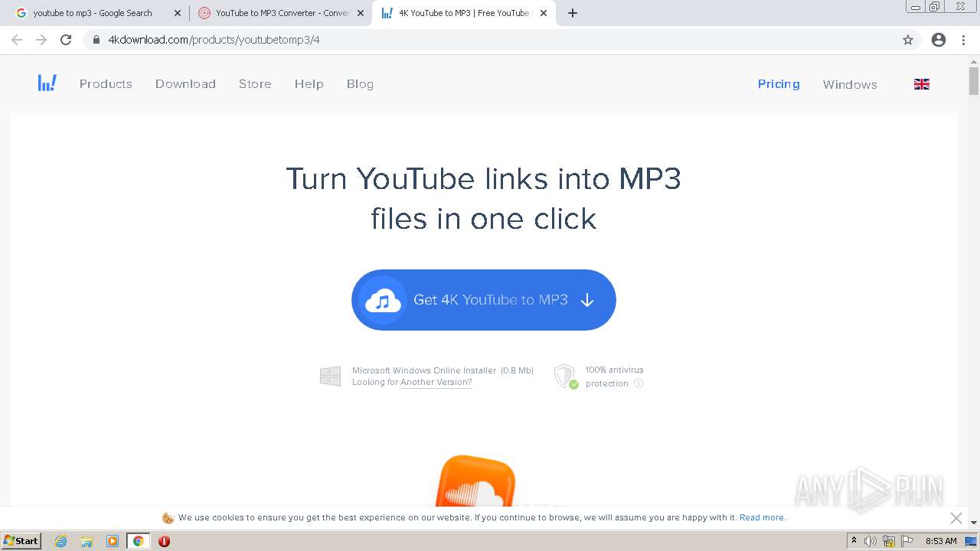The image size is (980, 551).
Task: Open the cookie notice Read more link
Action: (763, 517)
